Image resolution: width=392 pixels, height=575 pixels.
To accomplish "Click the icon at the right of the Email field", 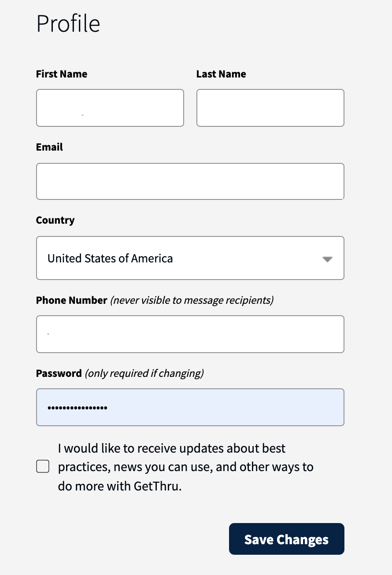I will 326,181.
